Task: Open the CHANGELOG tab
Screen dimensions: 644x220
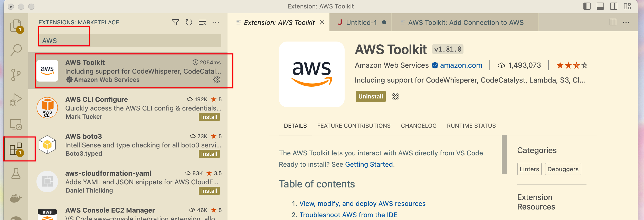Action: coord(419,126)
